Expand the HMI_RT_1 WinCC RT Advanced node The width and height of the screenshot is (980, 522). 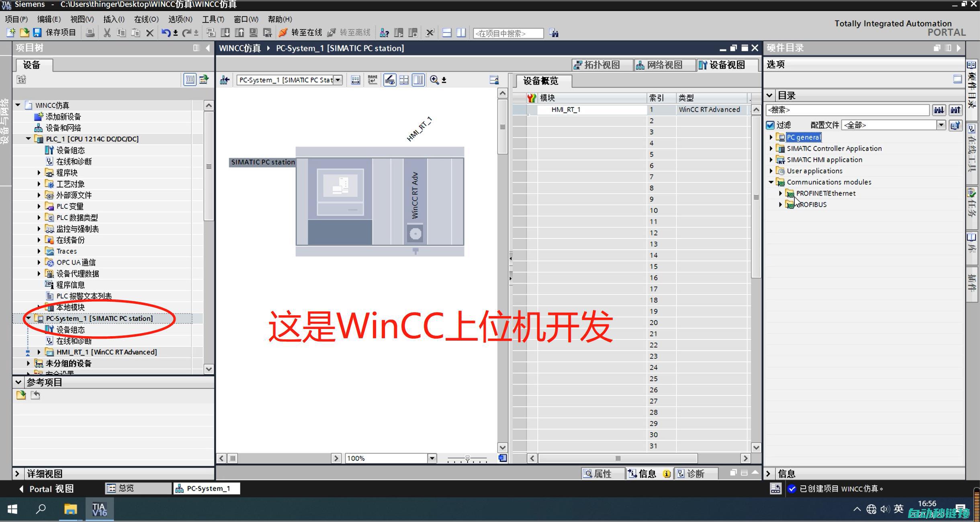click(x=39, y=352)
